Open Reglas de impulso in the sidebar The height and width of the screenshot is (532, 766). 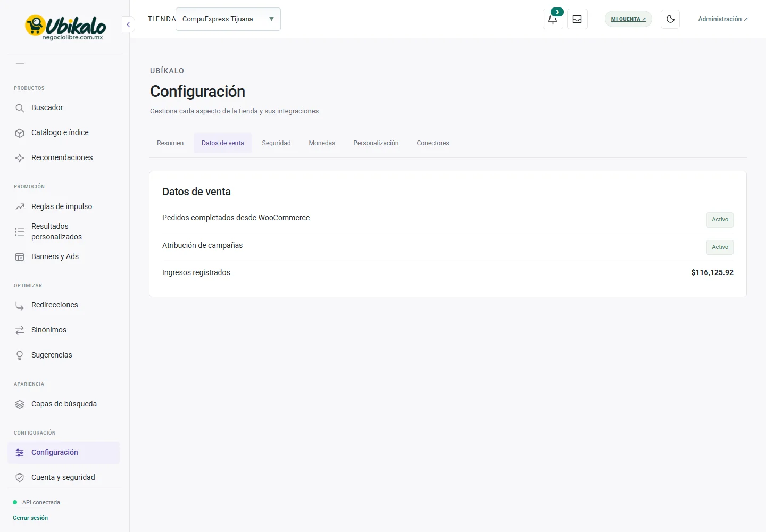pyautogui.click(x=64, y=206)
